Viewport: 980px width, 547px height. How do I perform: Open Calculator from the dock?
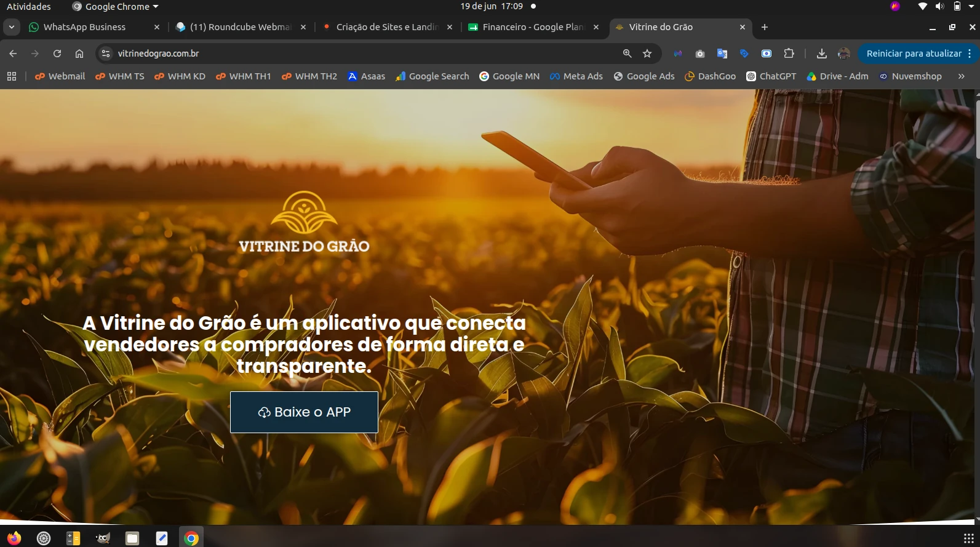tap(73, 538)
